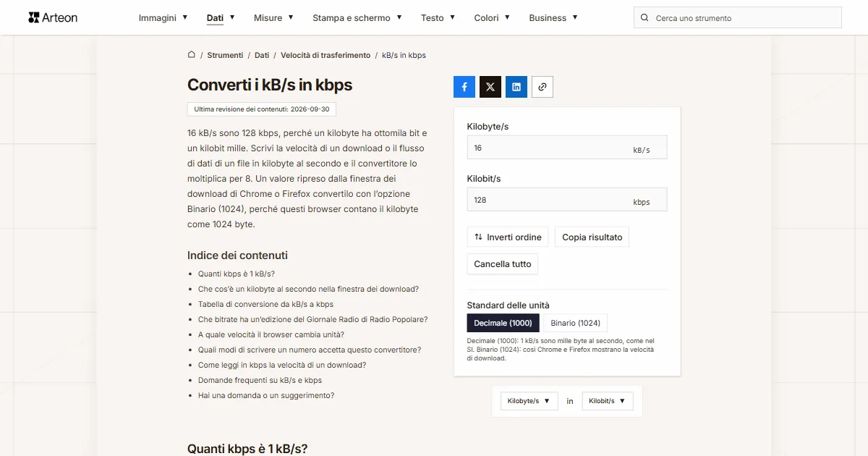Open the Giornale Radio bitrate contents link
The width and height of the screenshot is (868, 456).
tap(313, 319)
